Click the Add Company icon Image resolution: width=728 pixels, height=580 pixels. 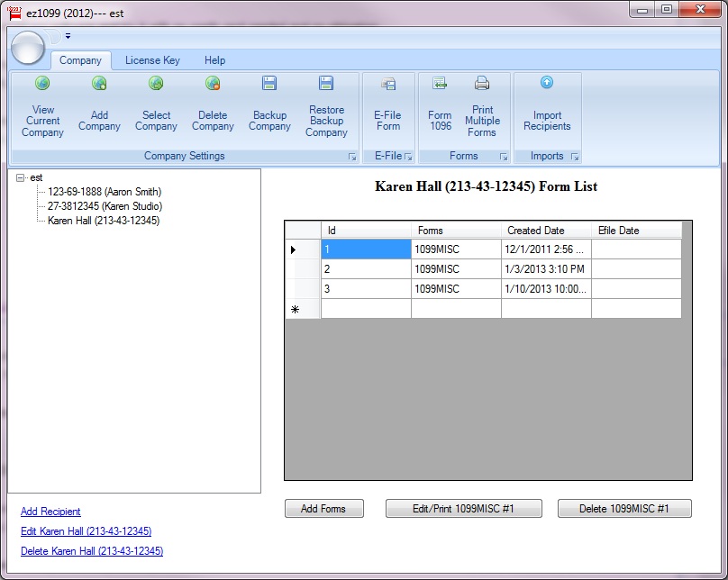(x=99, y=84)
